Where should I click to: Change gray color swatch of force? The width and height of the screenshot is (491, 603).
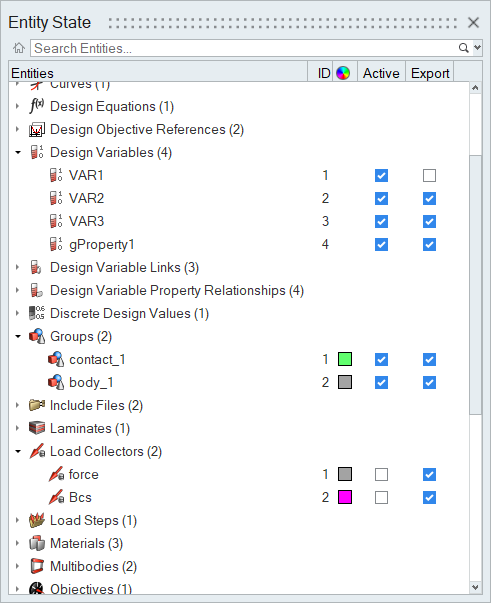pos(345,474)
